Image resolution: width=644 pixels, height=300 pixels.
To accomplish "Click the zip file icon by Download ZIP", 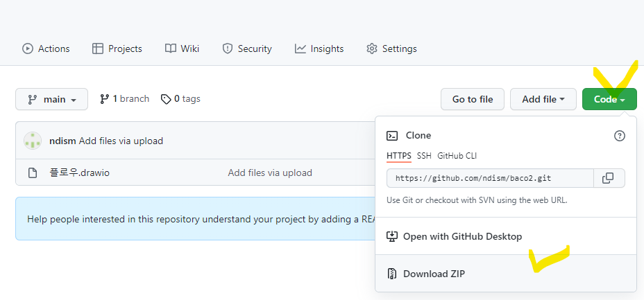I will tap(392, 274).
